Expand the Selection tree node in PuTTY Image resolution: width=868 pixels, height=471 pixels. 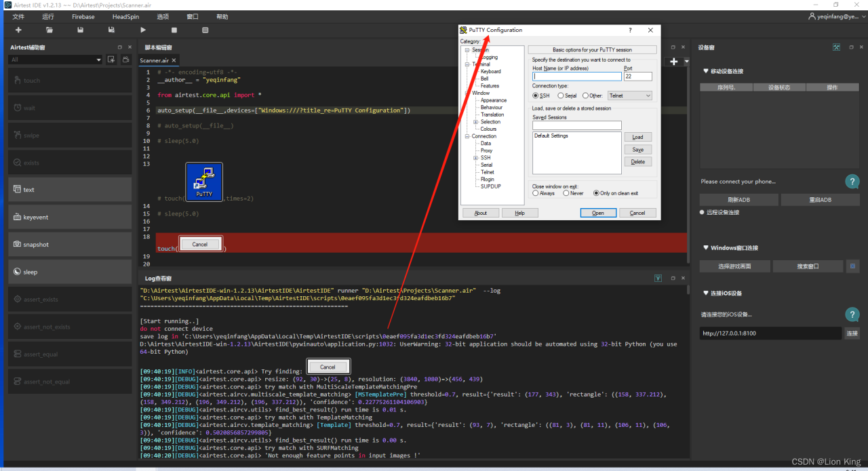[476, 122]
